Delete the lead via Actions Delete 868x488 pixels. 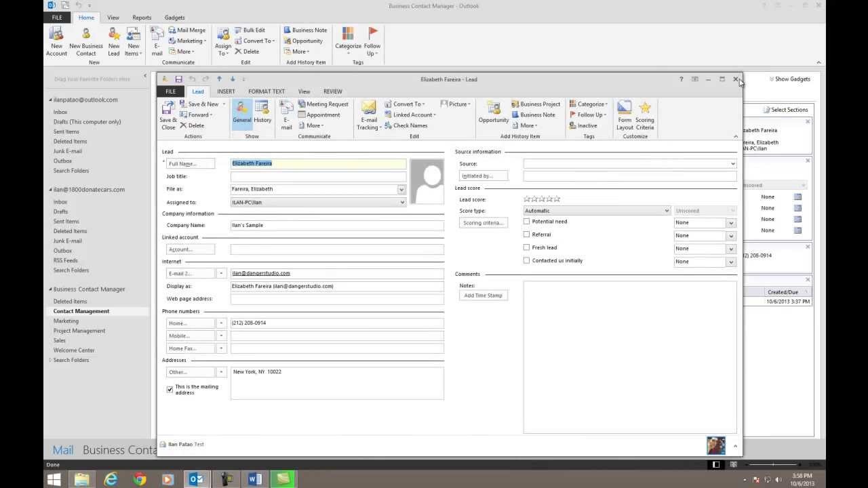[x=192, y=125]
